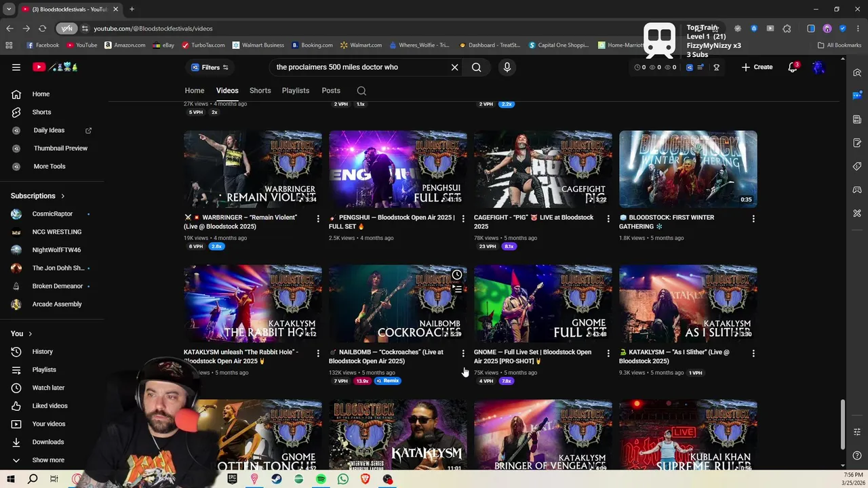
Task: Switch to Shorts channel tab
Action: click(260, 91)
